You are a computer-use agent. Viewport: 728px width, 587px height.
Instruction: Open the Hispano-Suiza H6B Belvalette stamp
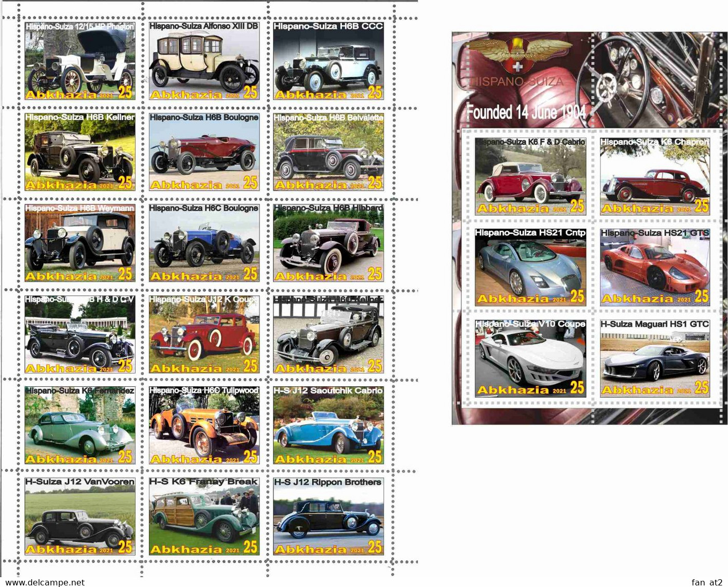pyautogui.click(x=328, y=152)
